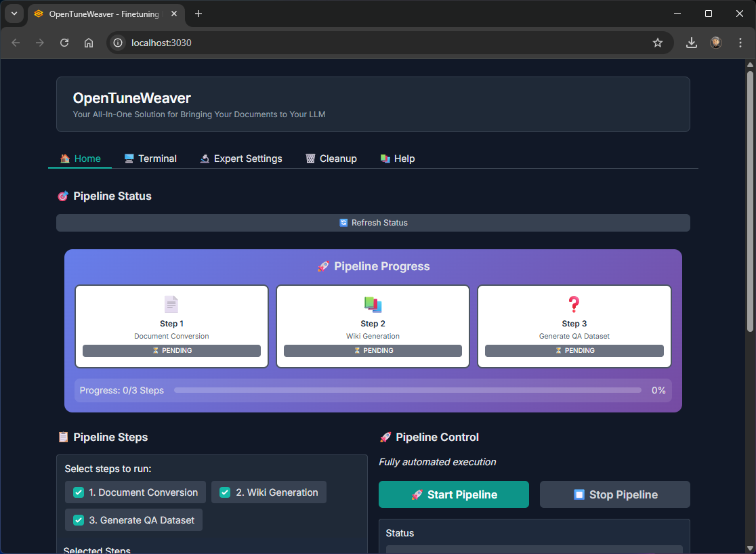This screenshot has height=554, width=756.
Task: View site information icon in address bar
Action: (118, 43)
